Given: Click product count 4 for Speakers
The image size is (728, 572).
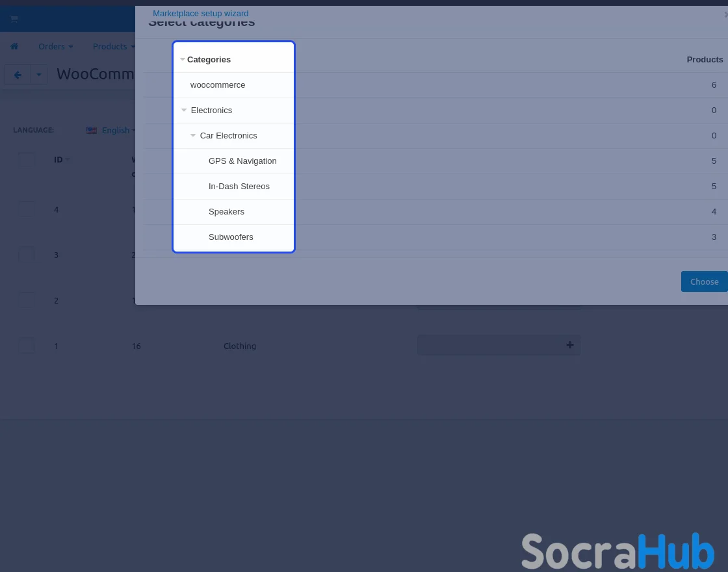Looking at the screenshot, I should tap(714, 212).
